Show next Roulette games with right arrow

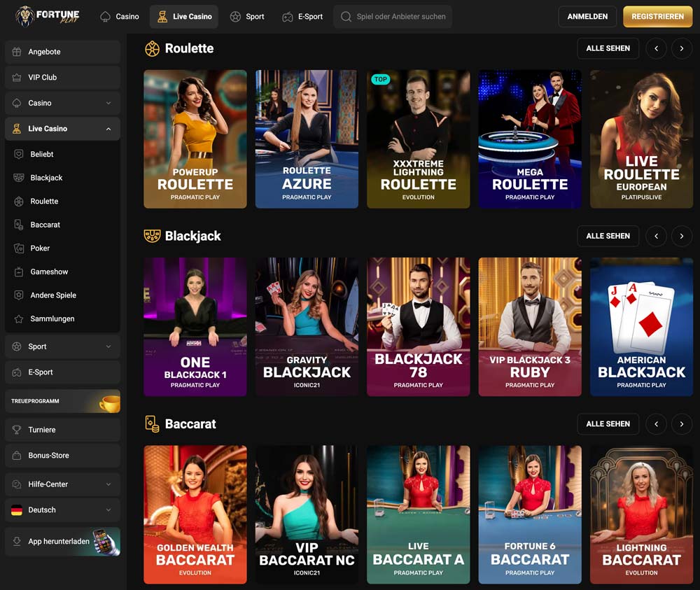coord(681,48)
